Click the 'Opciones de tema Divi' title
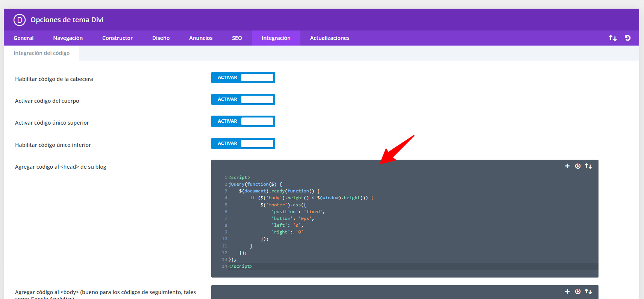This screenshot has width=644, height=299. coord(67,20)
